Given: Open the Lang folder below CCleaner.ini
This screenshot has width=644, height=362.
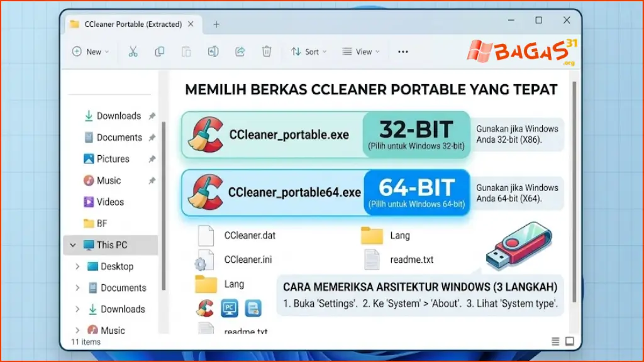Looking at the screenshot, I should (x=219, y=284).
